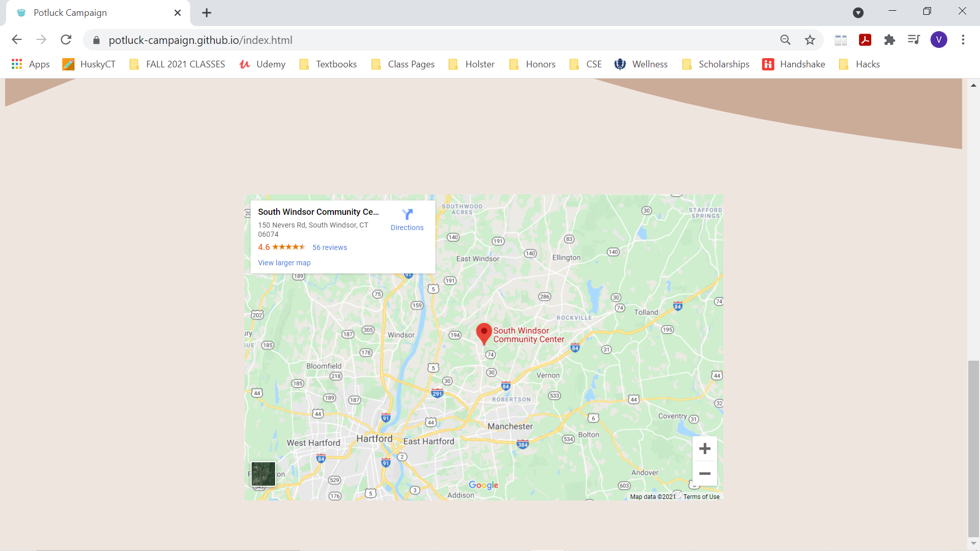The height and width of the screenshot is (551, 980).
Task: Bookmark this page with star icon
Action: click(x=810, y=40)
